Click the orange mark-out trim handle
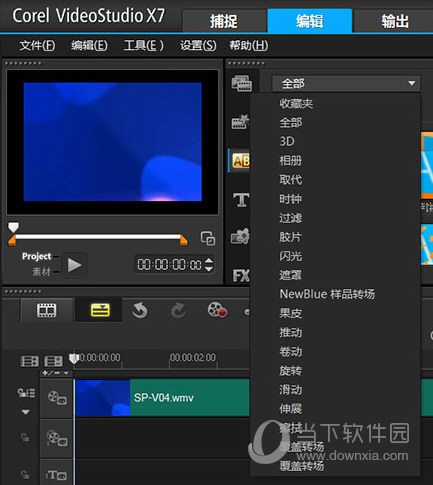This screenshot has height=485, width=433. pyautogui.click(x=183, y=240)
